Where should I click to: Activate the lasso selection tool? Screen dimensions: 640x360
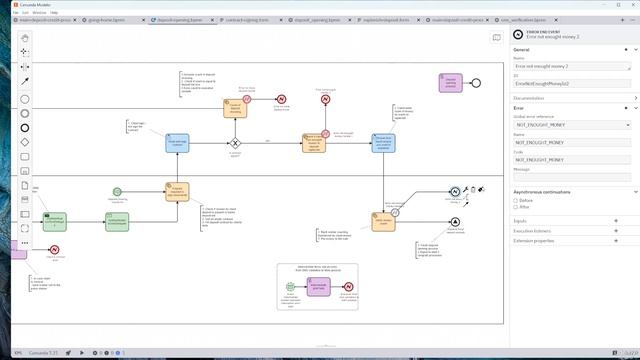25,52
